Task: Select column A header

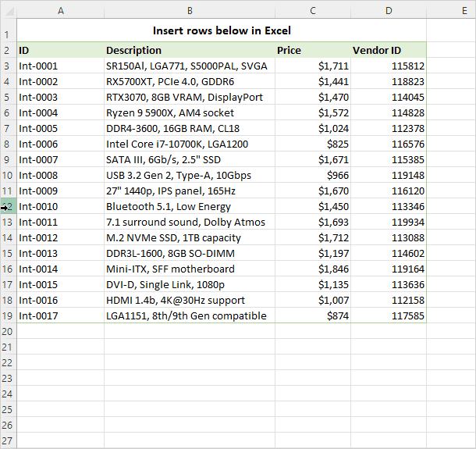Action: [x=61, y=11]
